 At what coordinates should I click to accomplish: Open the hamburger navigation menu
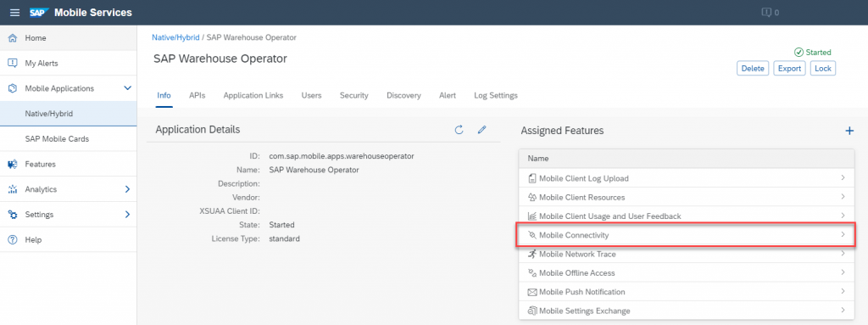tap(15, 12)
